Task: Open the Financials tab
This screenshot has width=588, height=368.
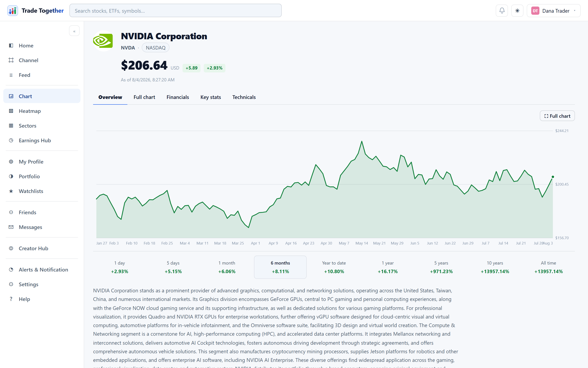Action: point(178,97)
